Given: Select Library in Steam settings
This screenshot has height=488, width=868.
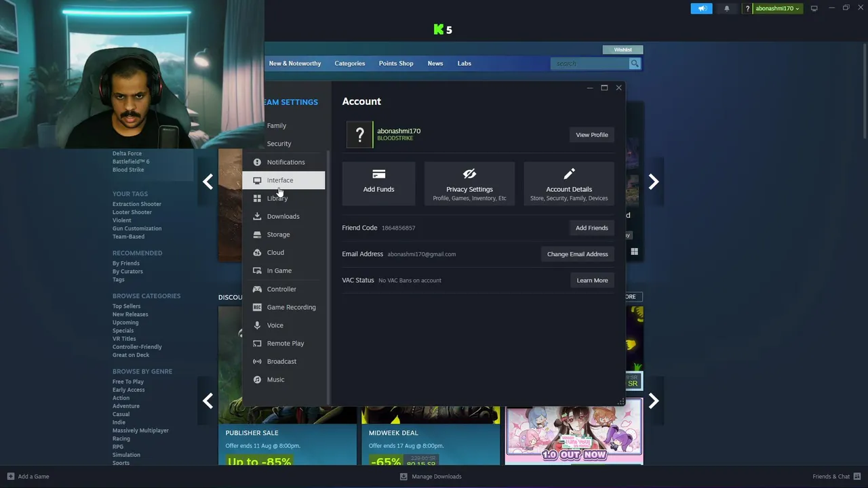Looking at the screenshot, I should (x=283, y=198).
